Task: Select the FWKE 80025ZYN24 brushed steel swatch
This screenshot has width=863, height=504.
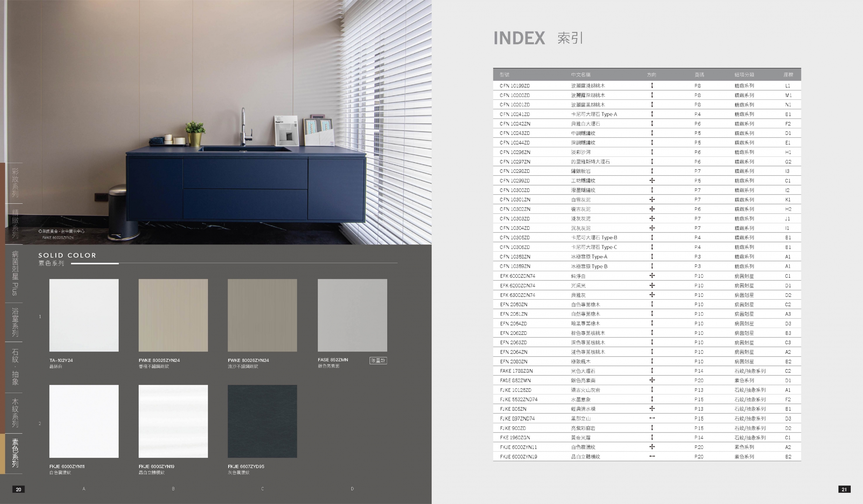Action: tap(173, 315)
